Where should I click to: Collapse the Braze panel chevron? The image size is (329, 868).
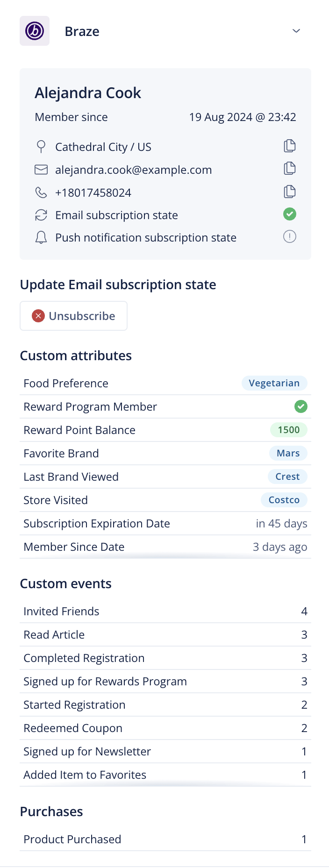tap(296, 31)
